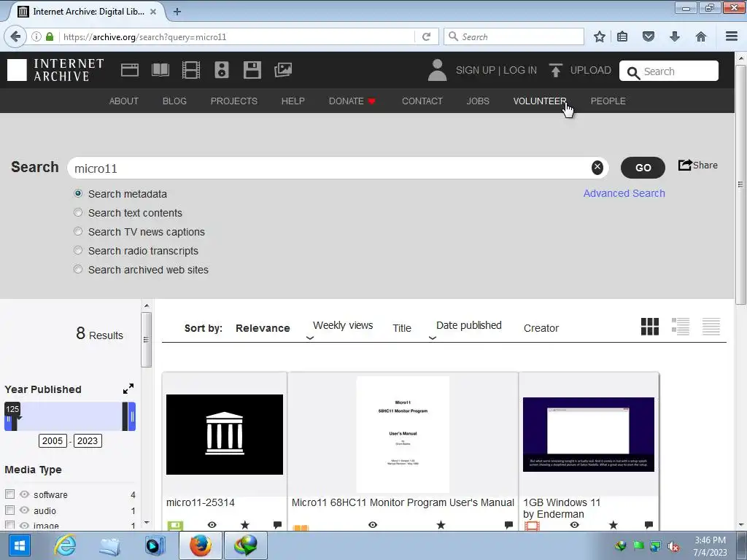Click the site security padlock icon
Viewport: 747px width, 560px height.
pyautogui.click(x=50, y=36)
